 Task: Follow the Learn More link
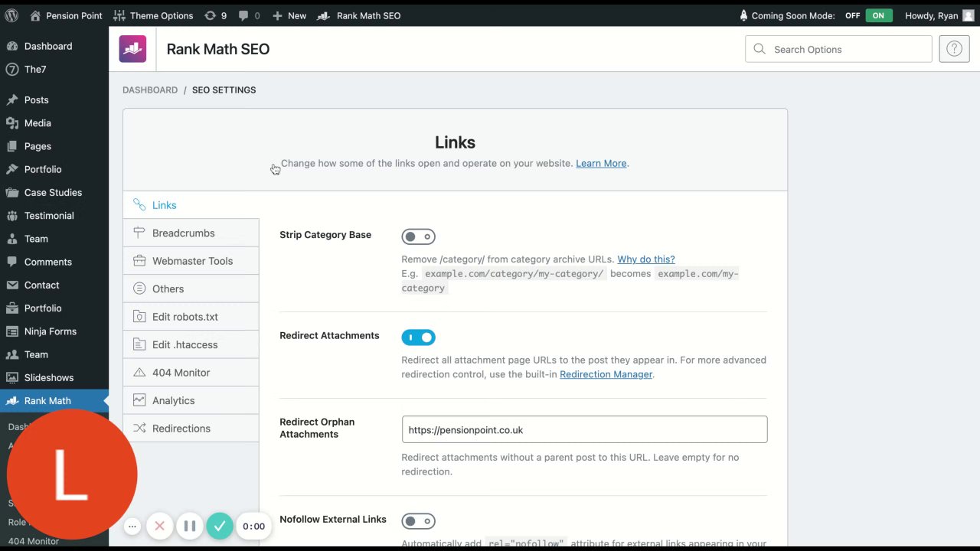601,163
